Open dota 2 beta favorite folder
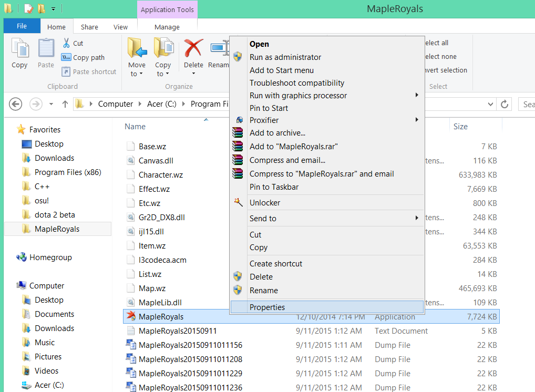The image size is (535, 392). (48, 214)
